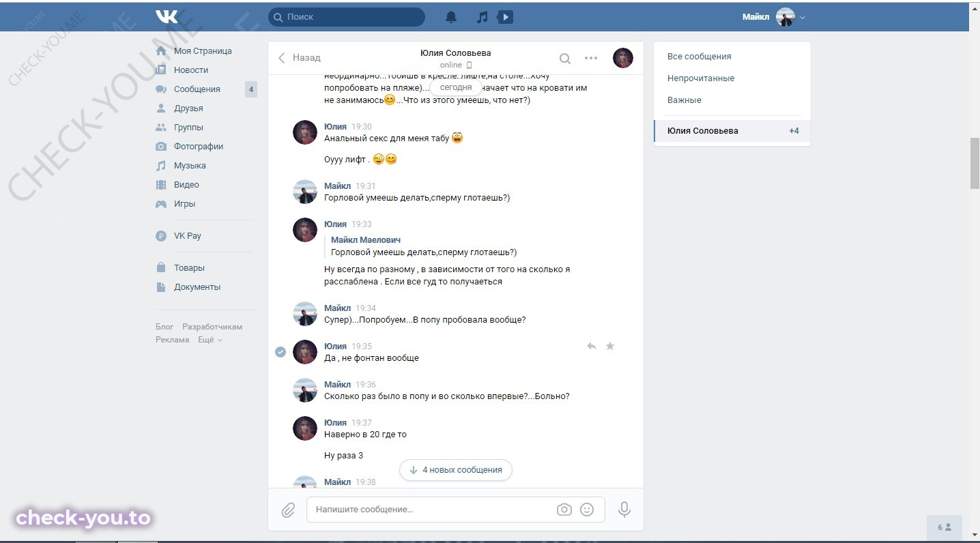The width and height of the screenshot is (980, 543).
Task: Click the Поиск search field
Action: coord(347,17)
